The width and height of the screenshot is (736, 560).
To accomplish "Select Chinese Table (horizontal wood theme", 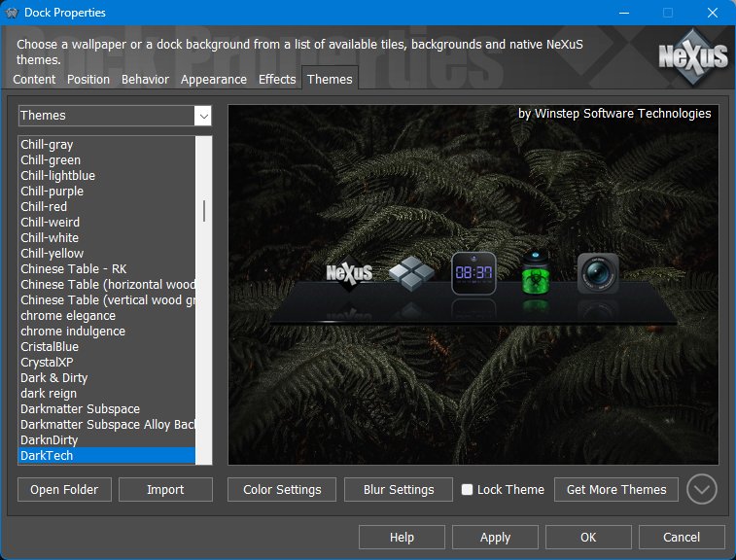I will (x=107, y=284).
